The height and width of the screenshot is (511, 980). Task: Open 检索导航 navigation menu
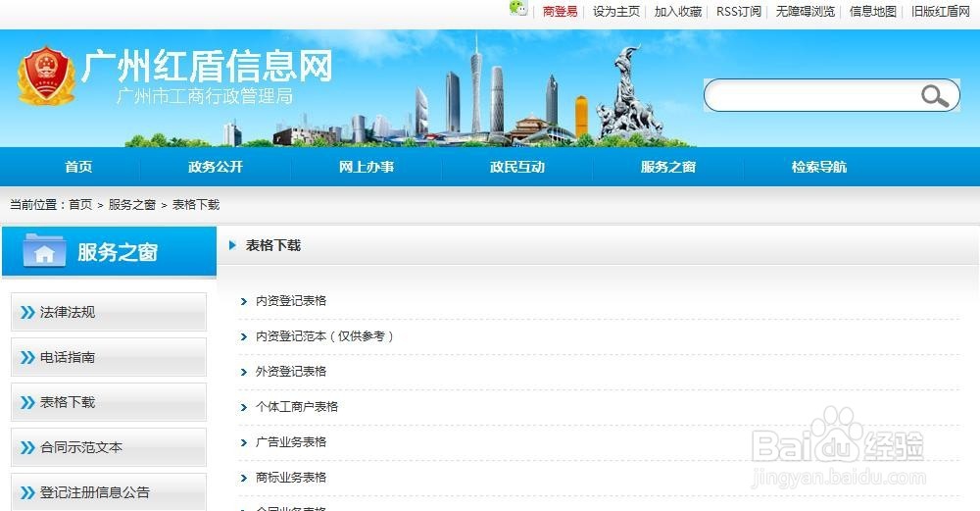(x=818, y=167)
